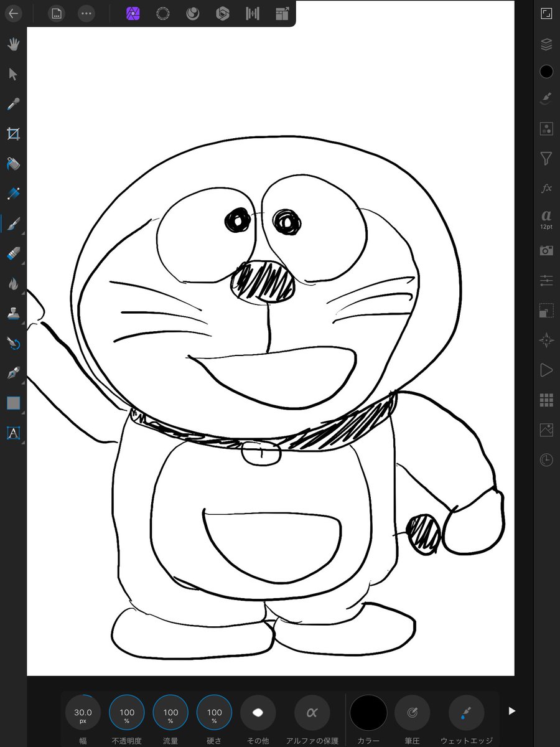Adjust the 不透明度 100% control
This screenshot has height=747, width=560.
coord(126,712)
